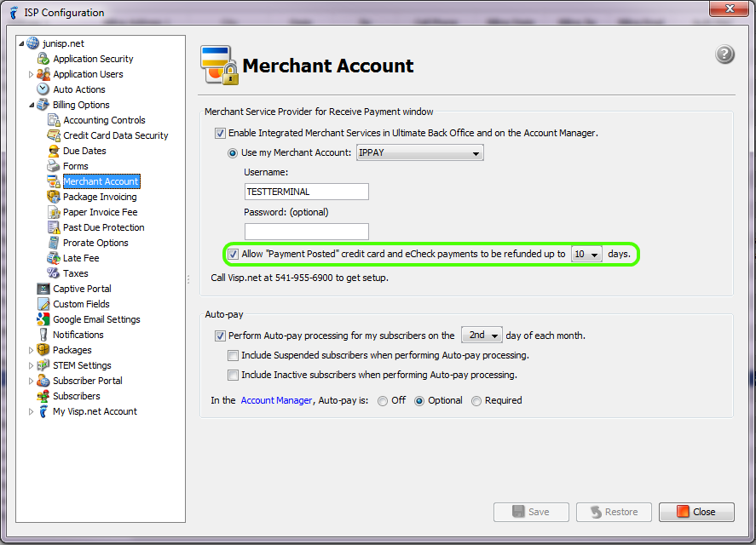Click the Password input field
Image resolution: width=756 pixels, height=545 pixels.
tap(307, 232)
